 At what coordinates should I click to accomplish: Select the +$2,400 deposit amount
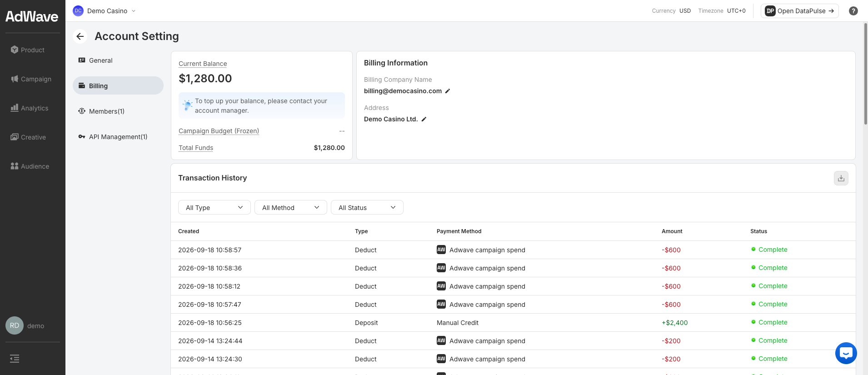click(x=675, y=323)
